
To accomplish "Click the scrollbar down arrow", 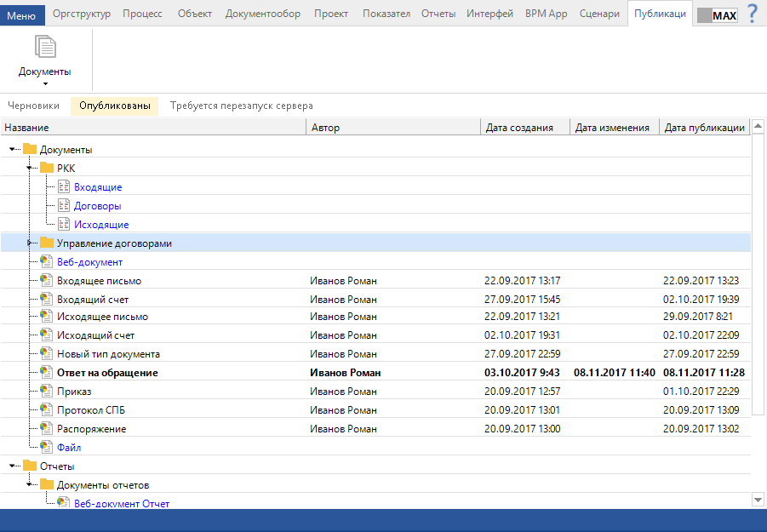I will tap(758, 500).
